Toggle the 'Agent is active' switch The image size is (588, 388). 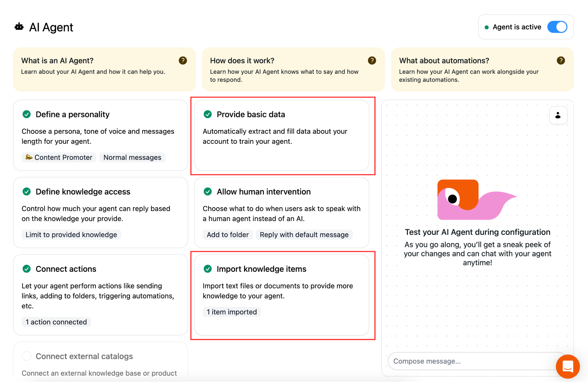(557, 27)
